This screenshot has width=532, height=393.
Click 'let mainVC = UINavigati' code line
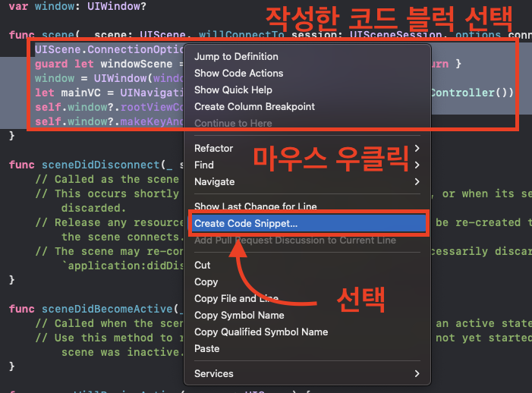109,93
